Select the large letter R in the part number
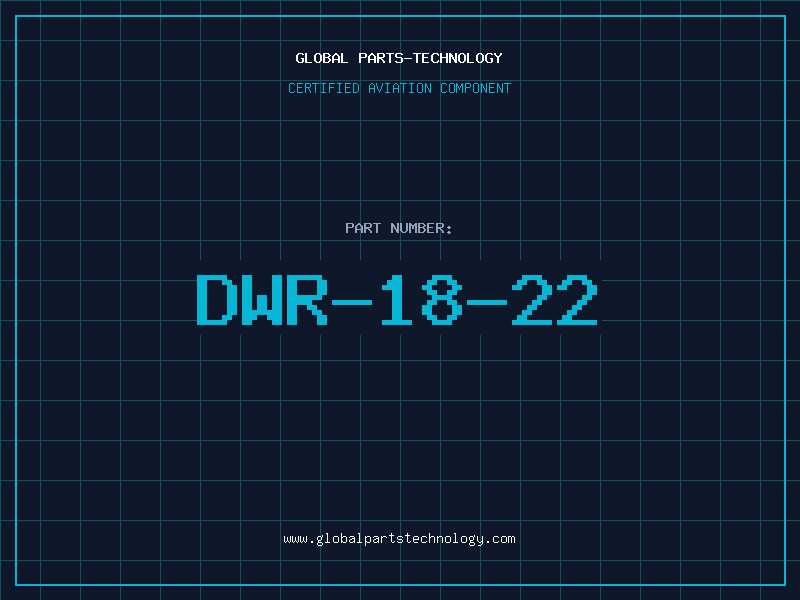This screenshot has width=800, height=600. [x=307, y=300]
